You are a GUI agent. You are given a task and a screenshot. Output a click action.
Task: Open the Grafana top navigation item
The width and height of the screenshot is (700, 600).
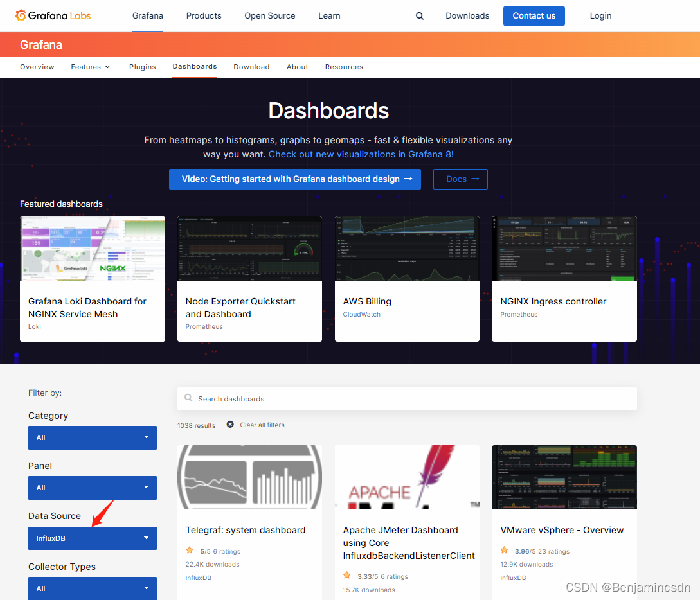(x=148, y=16)
